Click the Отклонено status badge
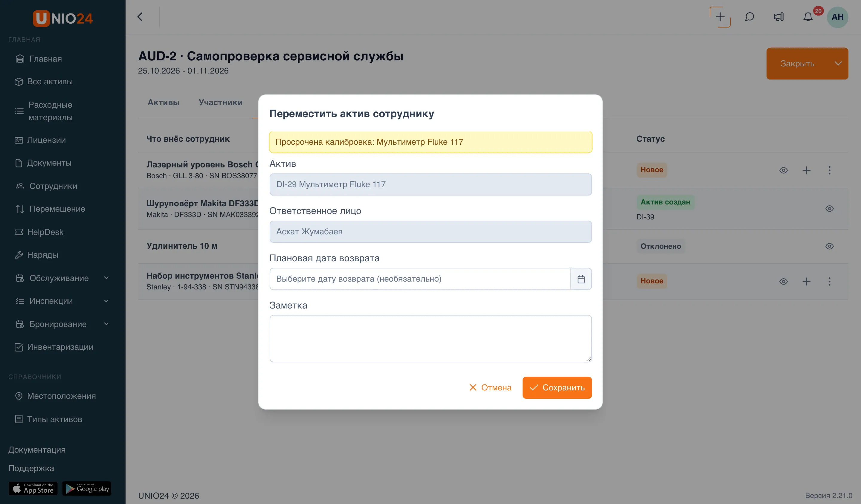 (x=660, y=246)
